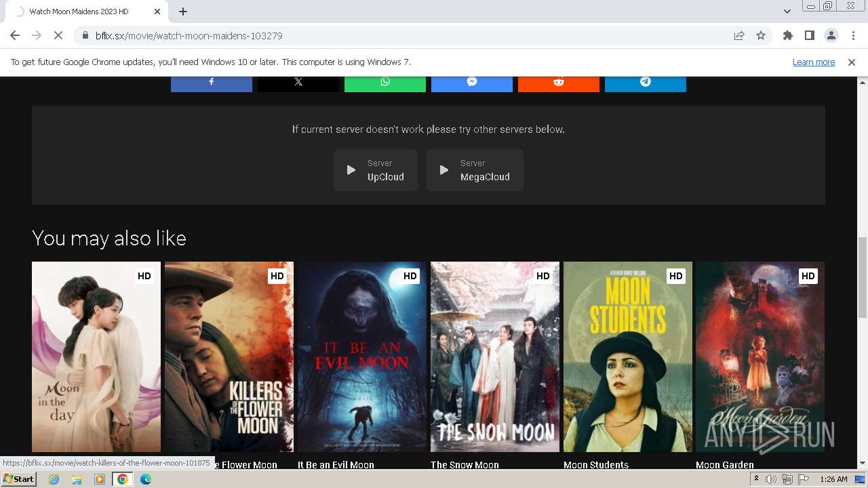The height and width of the screenshot is (488, 868).
Task: Click the 1:26 AM system clock
Action: pos(833,479)
